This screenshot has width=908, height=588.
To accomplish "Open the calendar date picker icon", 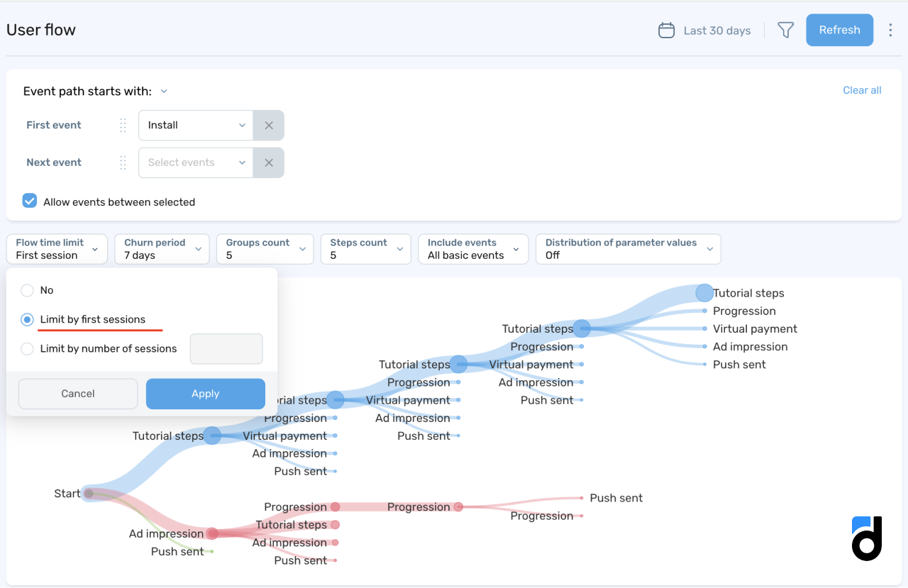I will (665, 30).
